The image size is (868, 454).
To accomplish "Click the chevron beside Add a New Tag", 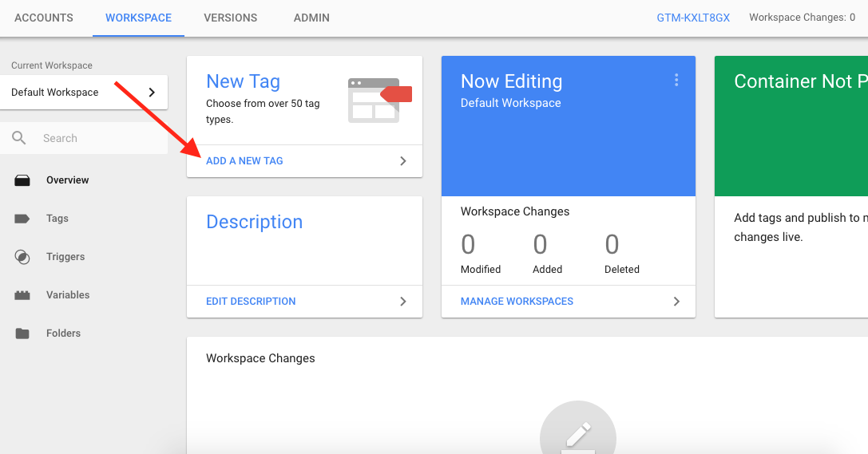I will pos(403,161).
